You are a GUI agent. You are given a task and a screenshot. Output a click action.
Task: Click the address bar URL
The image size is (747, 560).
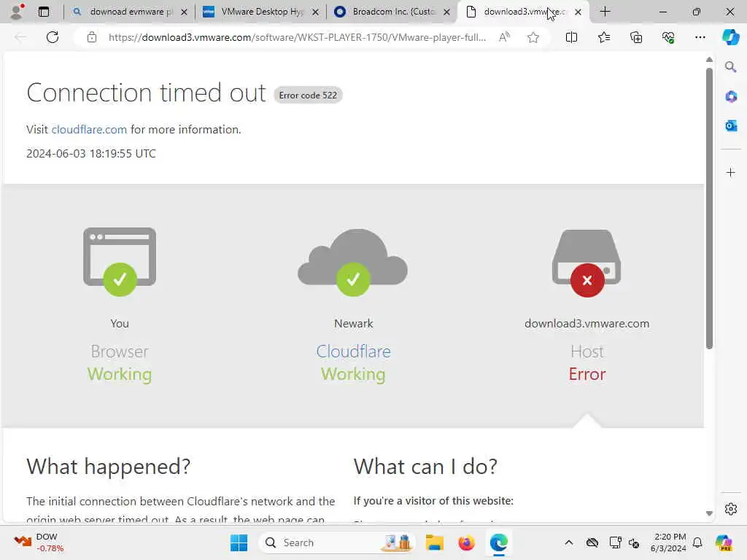[x=298, y=37]
